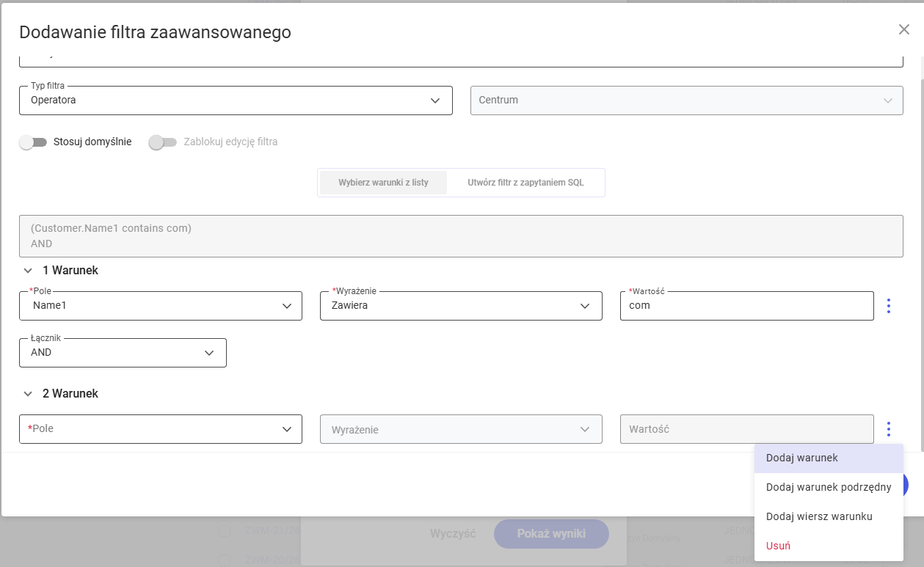
Task: Open the Centrum dropdown
Action: 686,100
